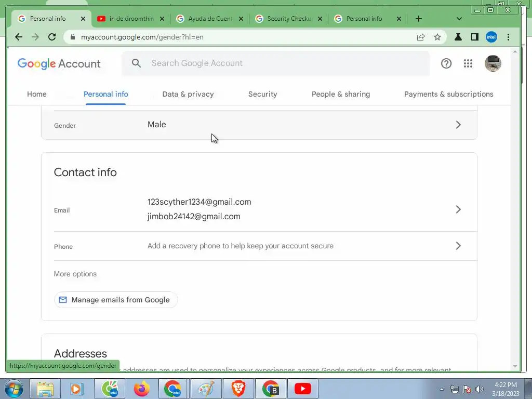Open Windows Explorer from the taskbar
The width and height of the screenshot is (532, 399).
coord(45,389)
